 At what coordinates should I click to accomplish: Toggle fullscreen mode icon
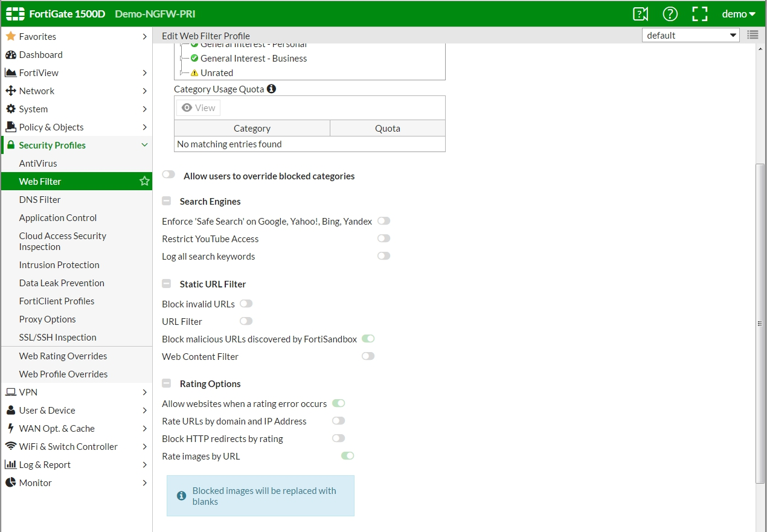[x=699, y=14]
